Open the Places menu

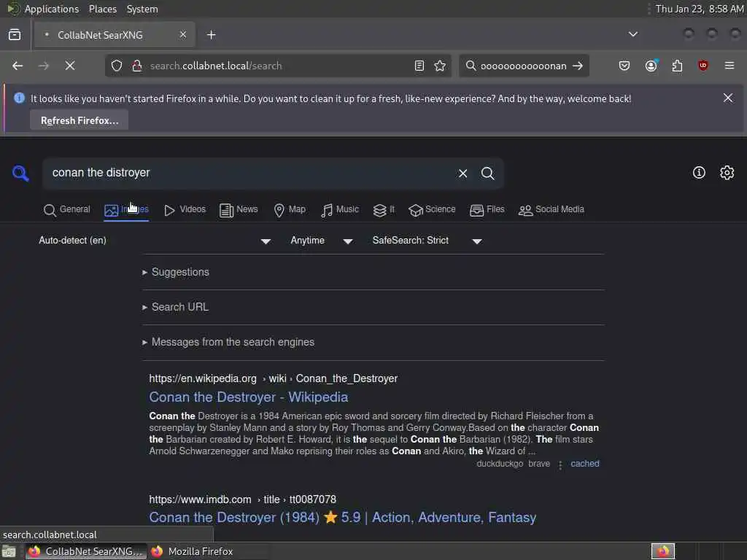(x=102, y=9)
